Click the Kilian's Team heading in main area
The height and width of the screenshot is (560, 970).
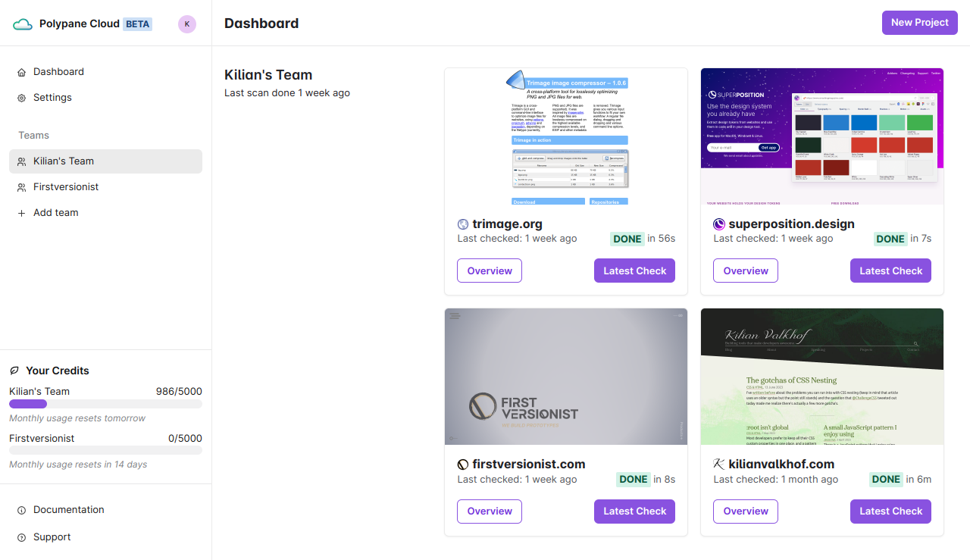pos(268,75)
